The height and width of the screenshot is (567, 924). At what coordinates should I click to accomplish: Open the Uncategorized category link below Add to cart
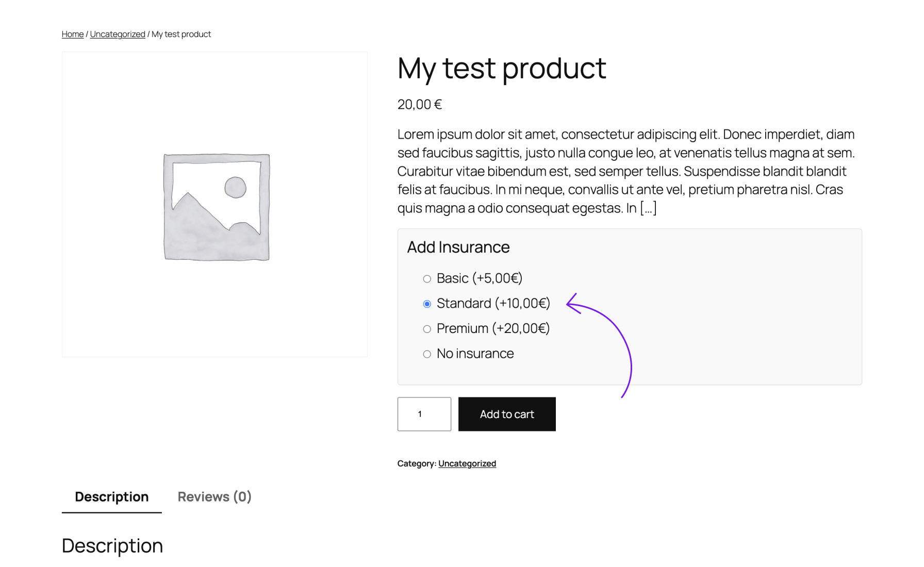(467, 463)
